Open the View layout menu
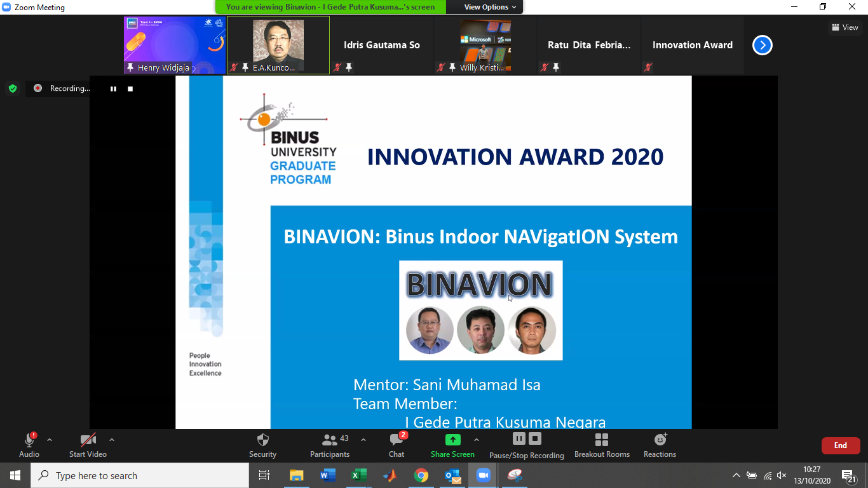The height and width of the screenshot is (488, 868). click(845, 27)
